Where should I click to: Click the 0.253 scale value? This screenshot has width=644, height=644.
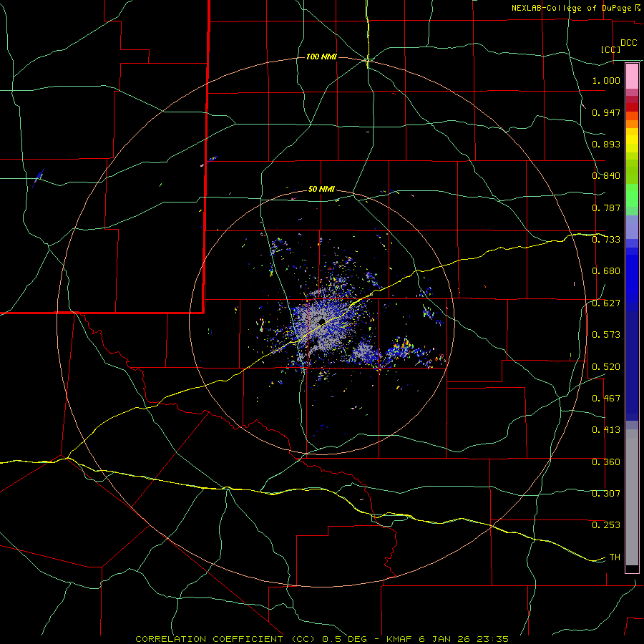tap(606, 525)
